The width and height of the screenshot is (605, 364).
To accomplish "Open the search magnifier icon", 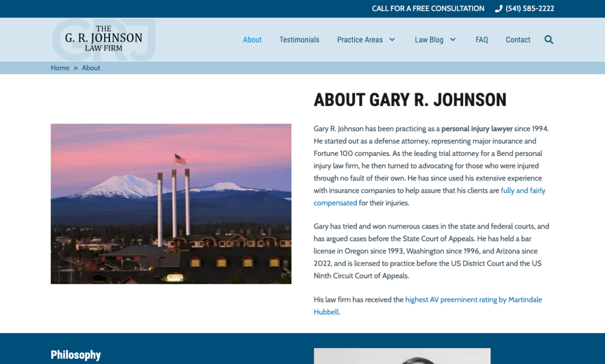I will [x=549, y=39].
